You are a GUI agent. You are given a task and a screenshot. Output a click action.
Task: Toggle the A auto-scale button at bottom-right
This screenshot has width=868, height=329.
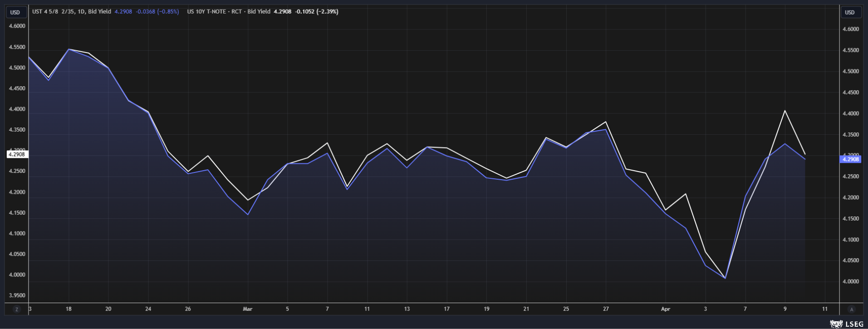[851, 309]
